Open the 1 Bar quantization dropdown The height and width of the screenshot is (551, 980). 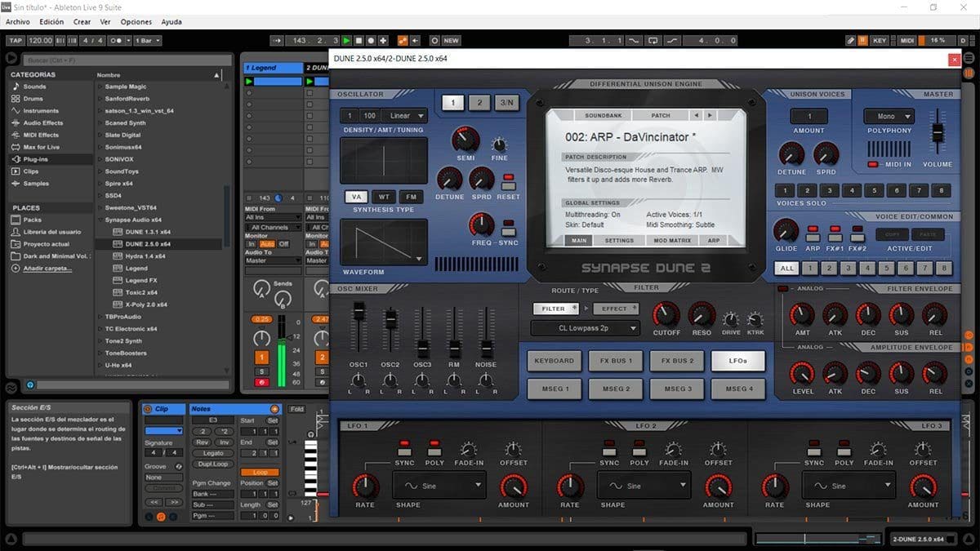point(147,40)
